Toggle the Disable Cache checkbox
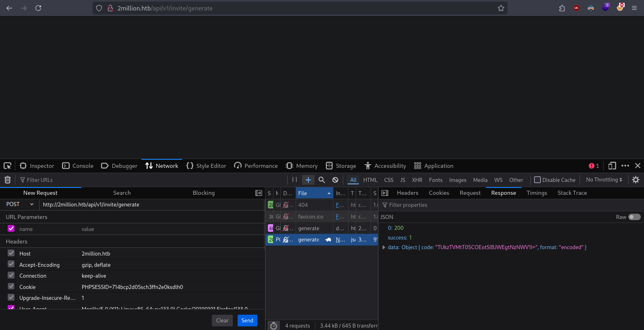This screenshot has width=644, height=330. point(538,180)
